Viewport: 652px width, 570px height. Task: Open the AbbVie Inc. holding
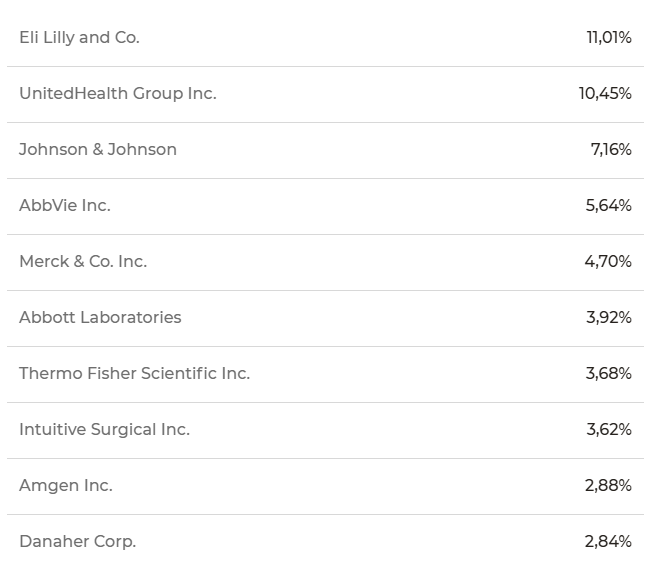pyautogui.click(x=65, y=205)
